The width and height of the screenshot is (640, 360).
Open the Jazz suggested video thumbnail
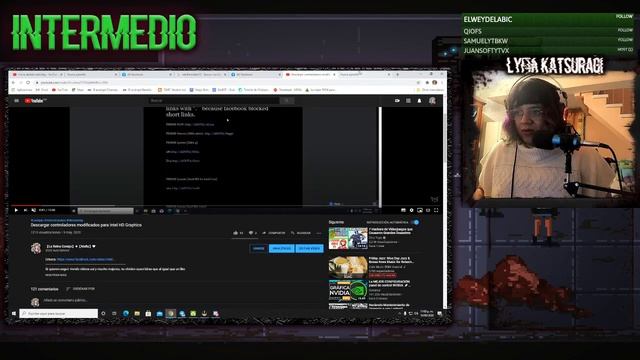348,267
